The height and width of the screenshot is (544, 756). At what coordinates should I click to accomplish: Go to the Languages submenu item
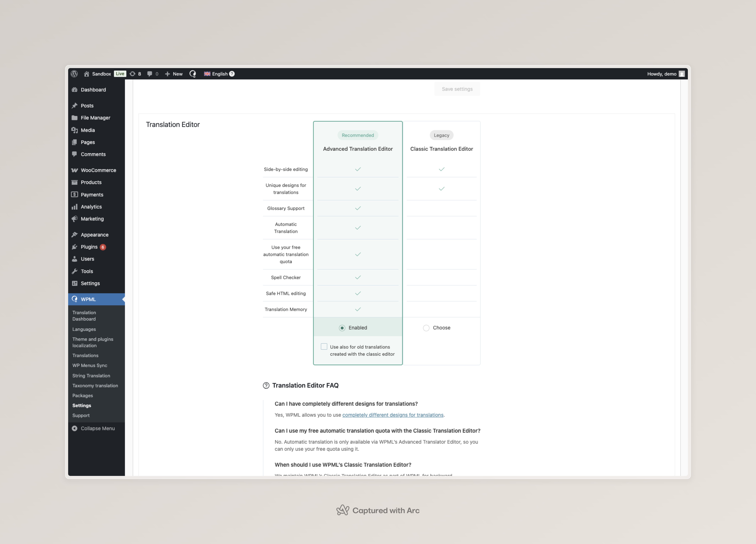(x=84, y=329)
